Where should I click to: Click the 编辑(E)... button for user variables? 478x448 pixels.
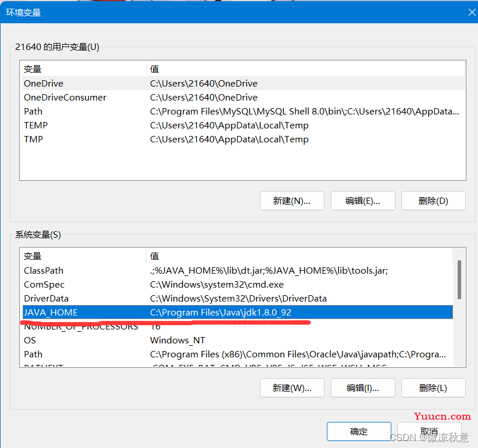(x=363, y=200)
